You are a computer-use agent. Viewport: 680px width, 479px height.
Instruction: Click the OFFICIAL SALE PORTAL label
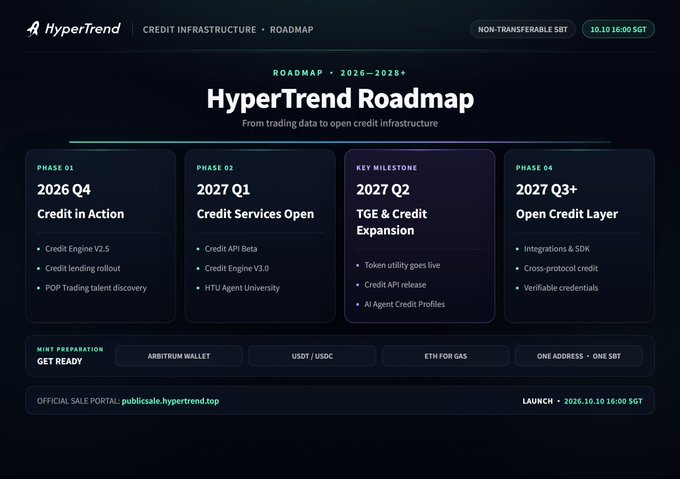(78, 401)
